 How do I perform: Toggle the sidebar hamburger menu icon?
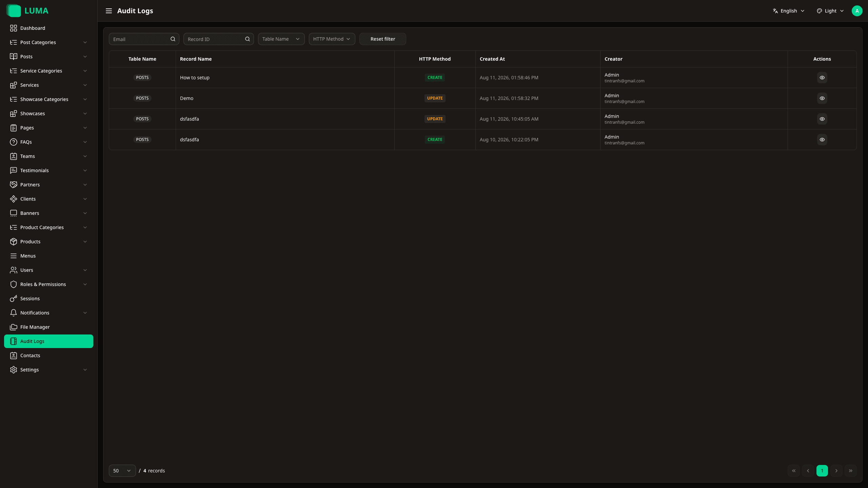(x=108, y=11)
